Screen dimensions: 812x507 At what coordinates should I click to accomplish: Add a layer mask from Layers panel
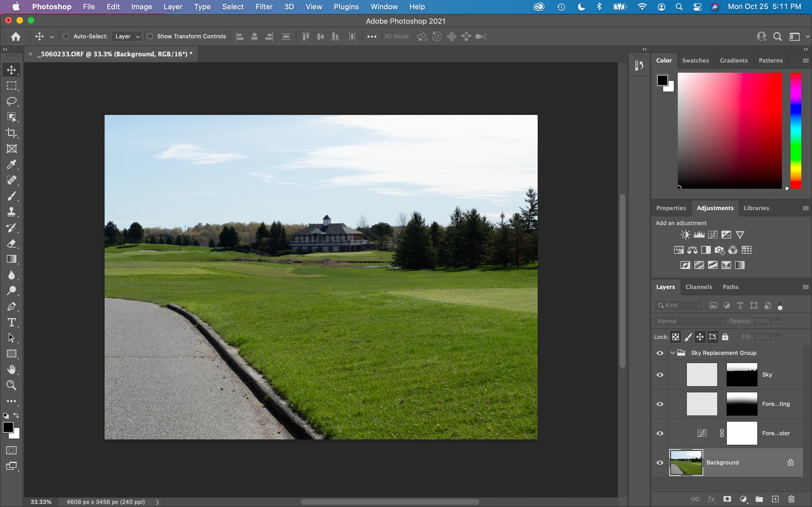727,499
